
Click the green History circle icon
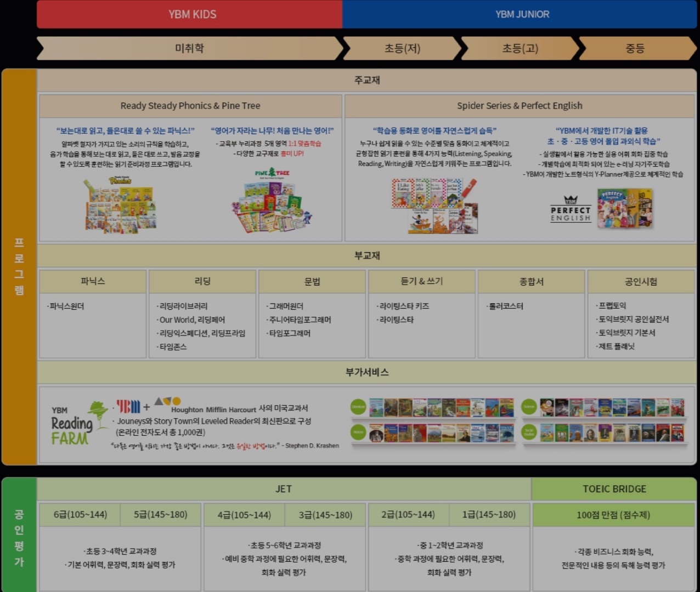(x=358, y=432)
